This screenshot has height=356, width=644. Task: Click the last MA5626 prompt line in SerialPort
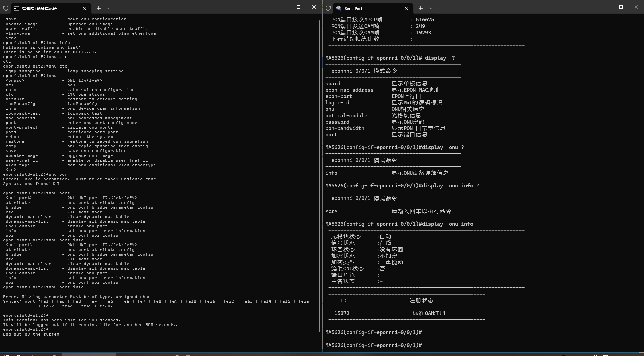[x=373, y=345]
